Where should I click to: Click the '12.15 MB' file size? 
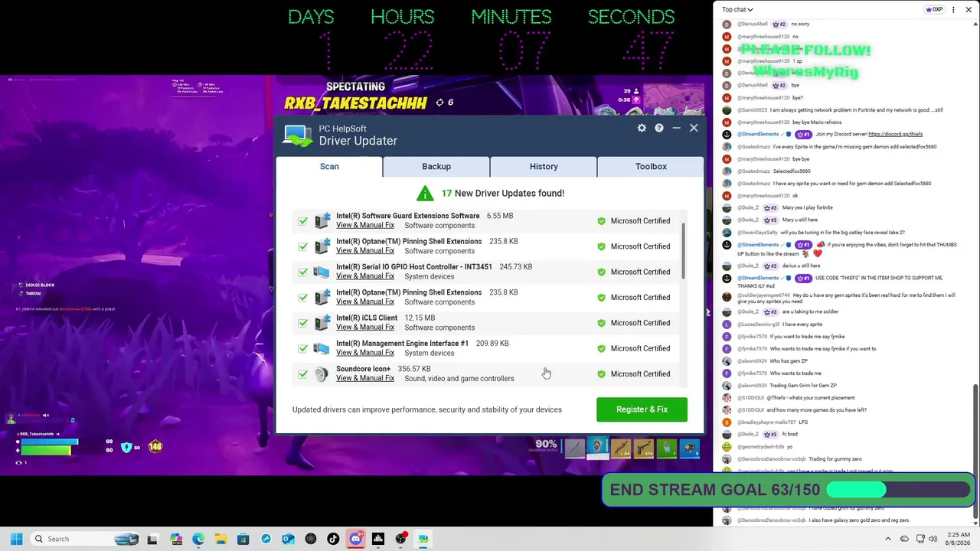419,318
